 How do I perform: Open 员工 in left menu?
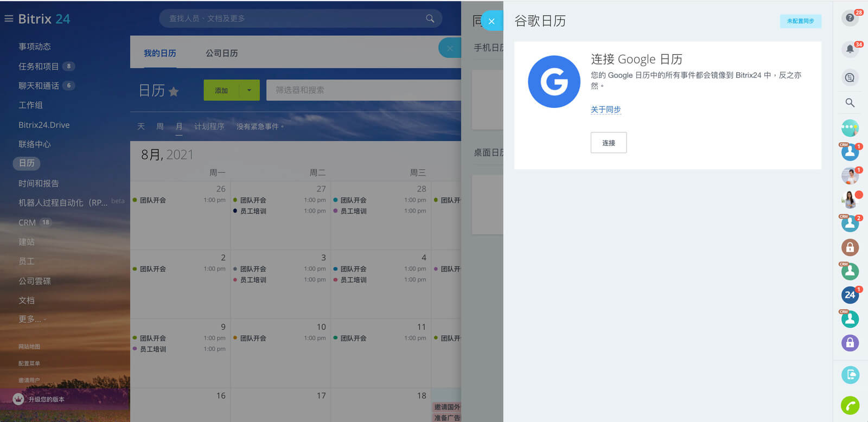pos(27,261)
